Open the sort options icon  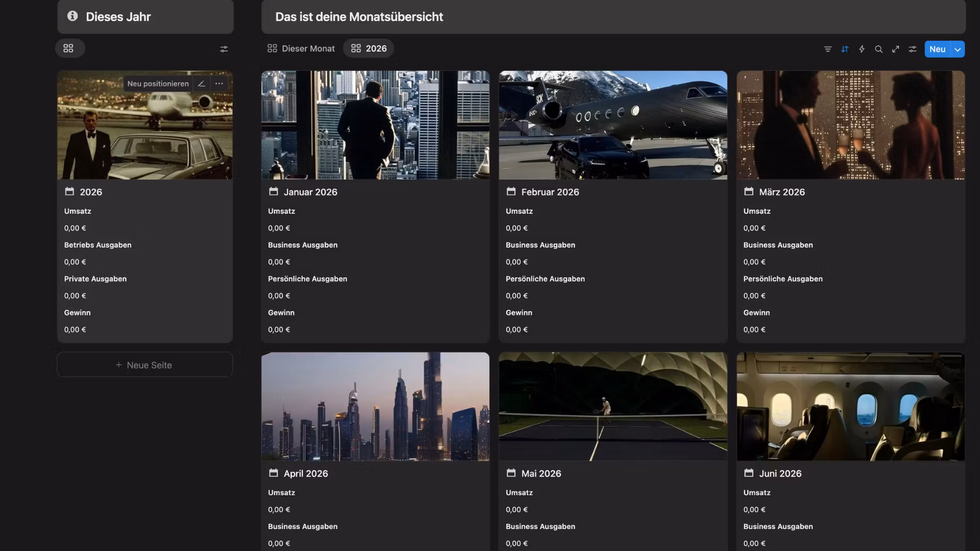pos(845,49)
